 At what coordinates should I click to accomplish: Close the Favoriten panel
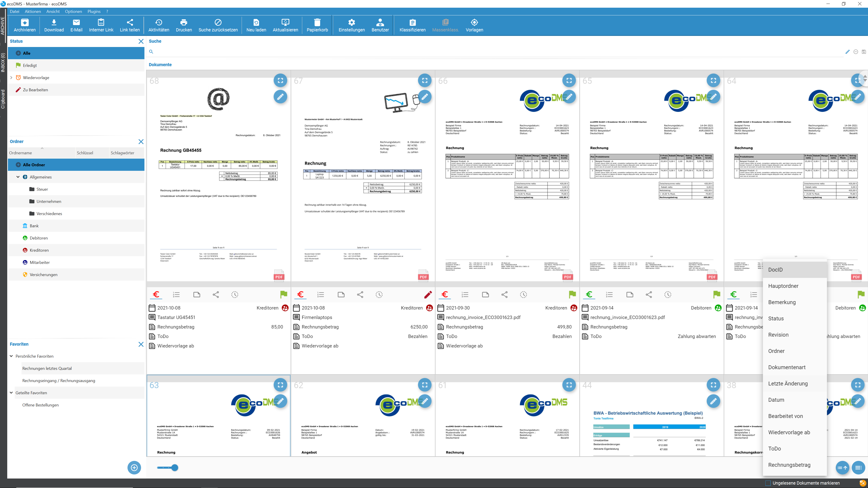(x=141, y=344)
